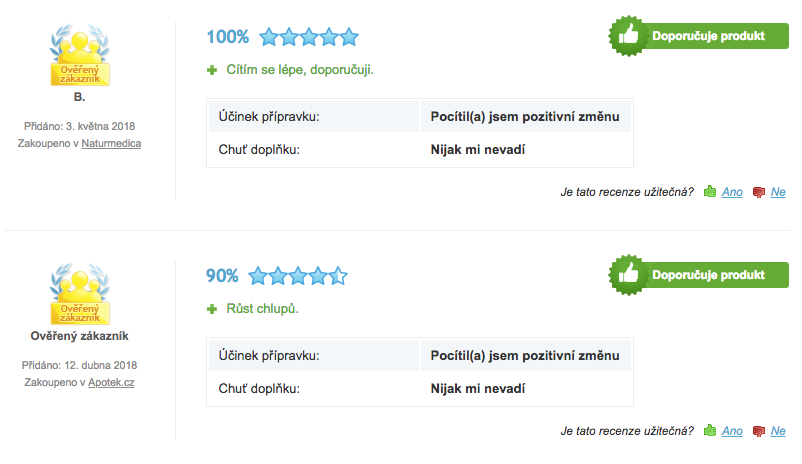Click the verified customer badge for reviewer B.

click(x=80, y=55)
